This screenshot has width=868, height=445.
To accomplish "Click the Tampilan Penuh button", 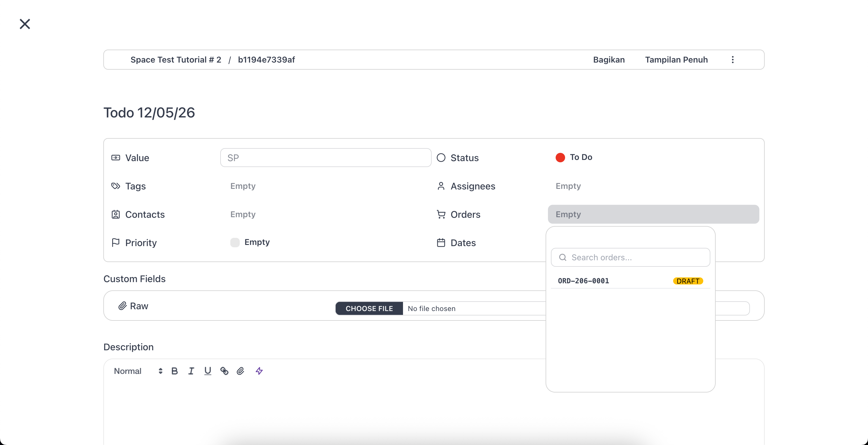I will pyautogui.click(x=676, y=60).
